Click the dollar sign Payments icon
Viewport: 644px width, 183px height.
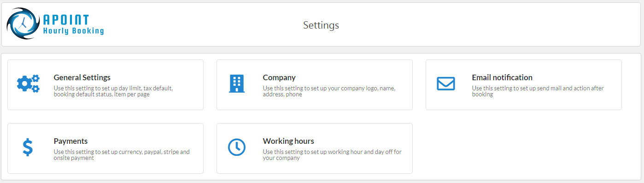pyautogui.click(x=28, y=147)
